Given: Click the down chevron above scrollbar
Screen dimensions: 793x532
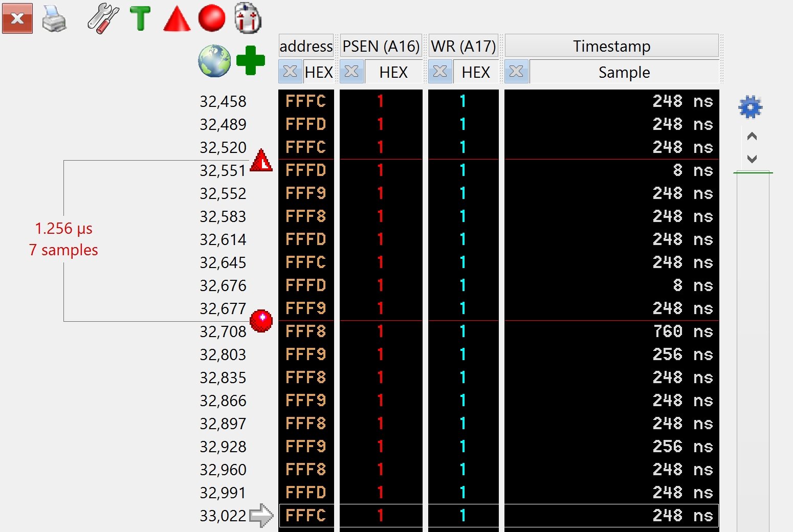Looking at the screenshot, I should click(x=752, y=159).
